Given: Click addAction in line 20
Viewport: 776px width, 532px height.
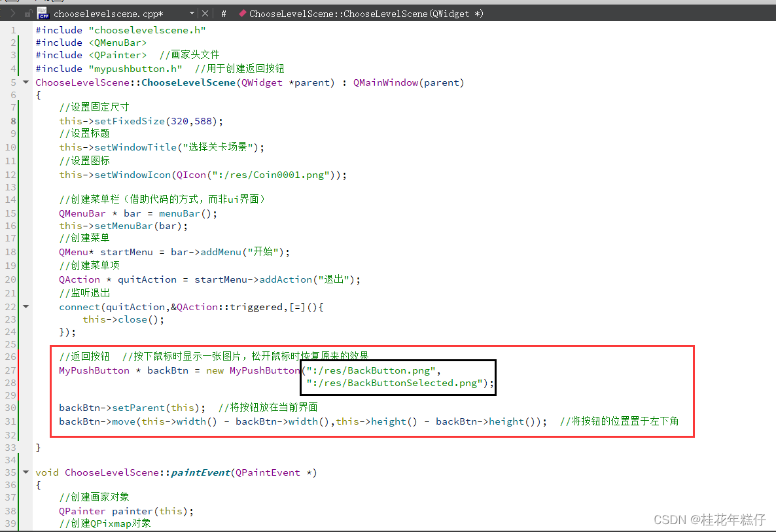Looking at the screenshot, I should [285, 279].
